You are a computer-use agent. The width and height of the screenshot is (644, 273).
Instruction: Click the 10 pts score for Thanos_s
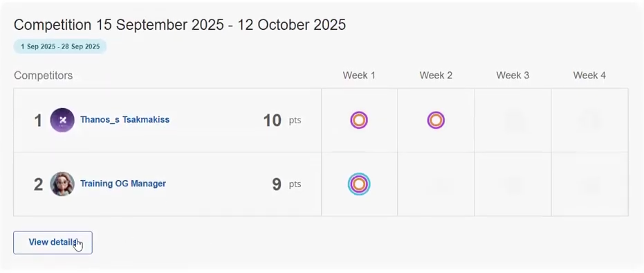pos(282,121)
